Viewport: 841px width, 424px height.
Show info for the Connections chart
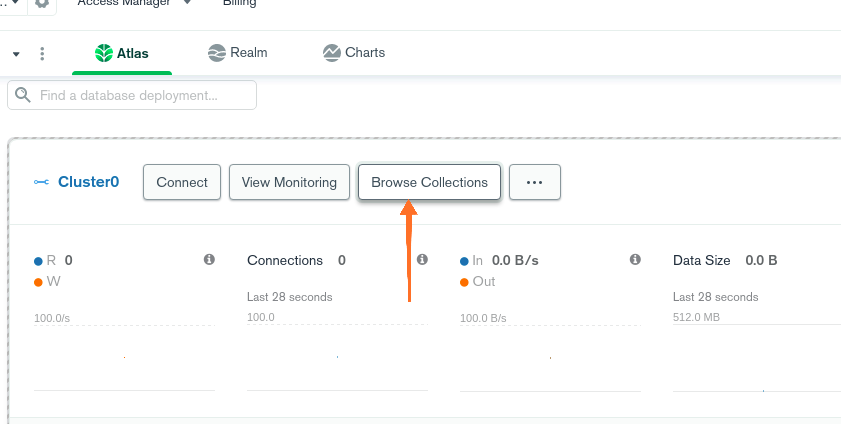tap(422, 259)
